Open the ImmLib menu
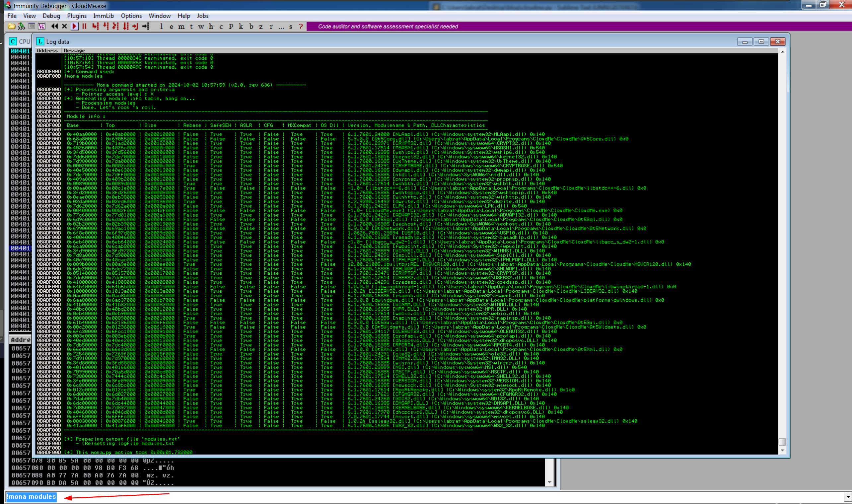852x504 pixels. tap(103, 16)
